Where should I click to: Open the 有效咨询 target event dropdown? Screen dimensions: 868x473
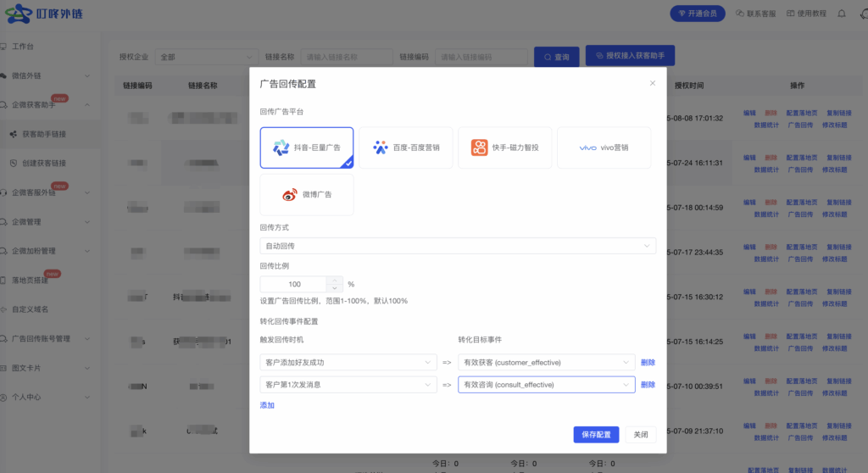tap(546, 384)
